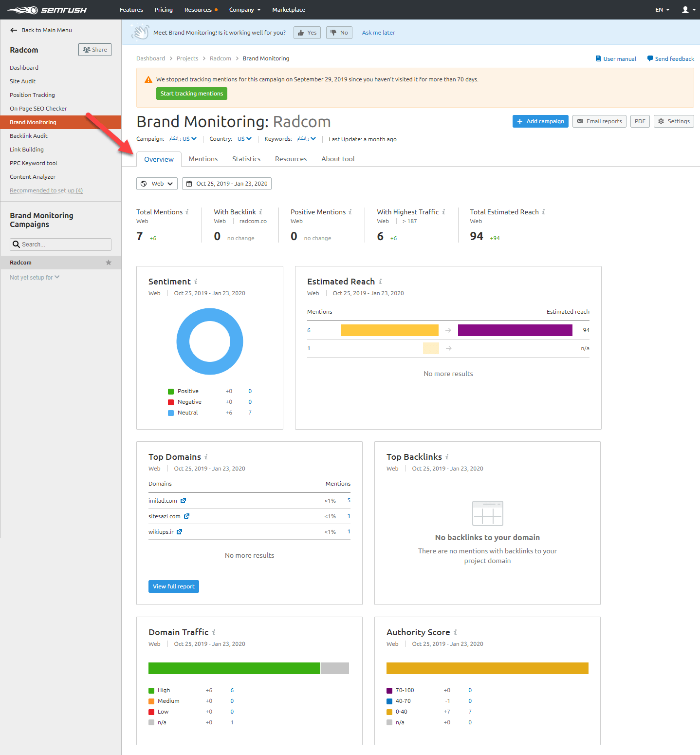Click info icon next to Total Mentions
The image size is (700, 755).
(187, 212)
